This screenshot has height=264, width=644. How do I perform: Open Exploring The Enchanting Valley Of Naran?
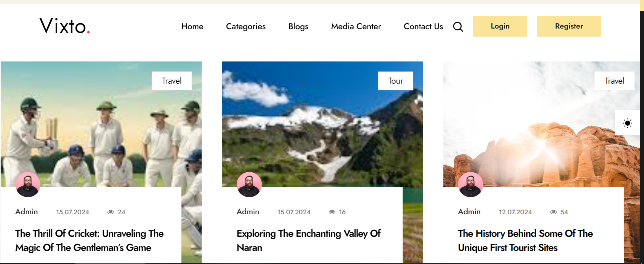pos(309,240)
